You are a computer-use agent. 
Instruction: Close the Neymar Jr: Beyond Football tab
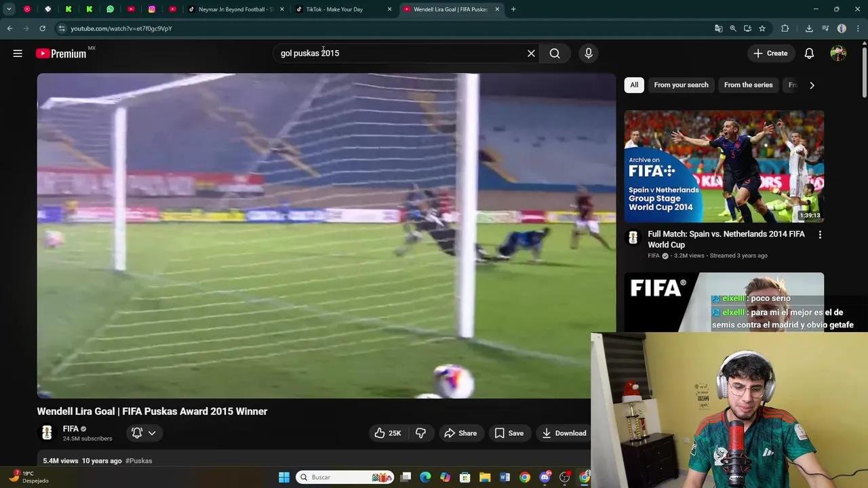pyautogui.click(x=282, y=9)
